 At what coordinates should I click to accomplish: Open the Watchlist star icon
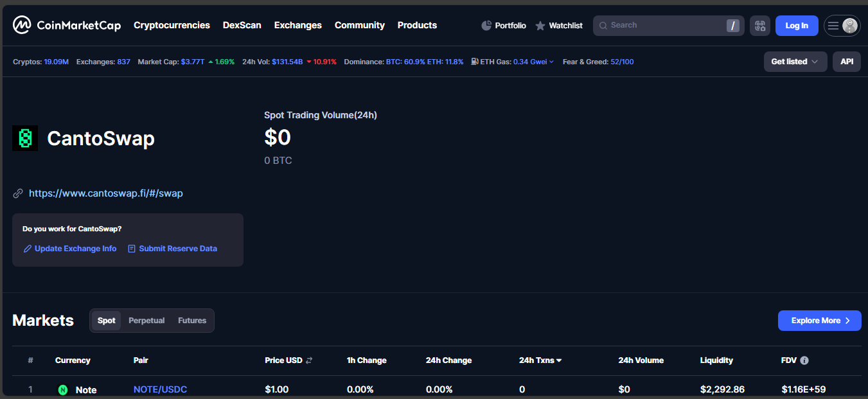540,26
